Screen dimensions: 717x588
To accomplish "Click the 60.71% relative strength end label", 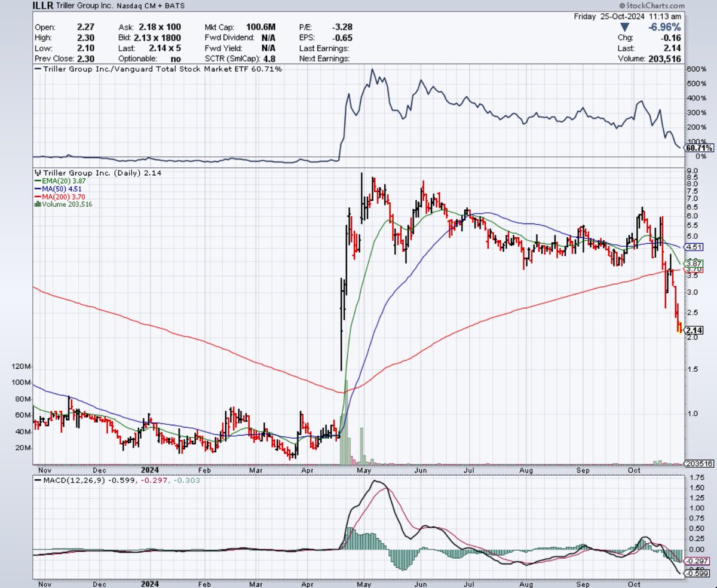I will [700, 148].
